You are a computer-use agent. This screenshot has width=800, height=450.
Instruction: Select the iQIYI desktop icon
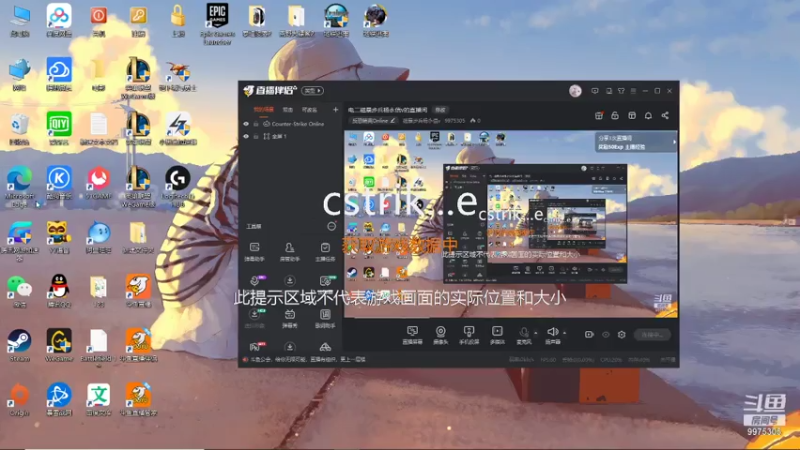59,129
